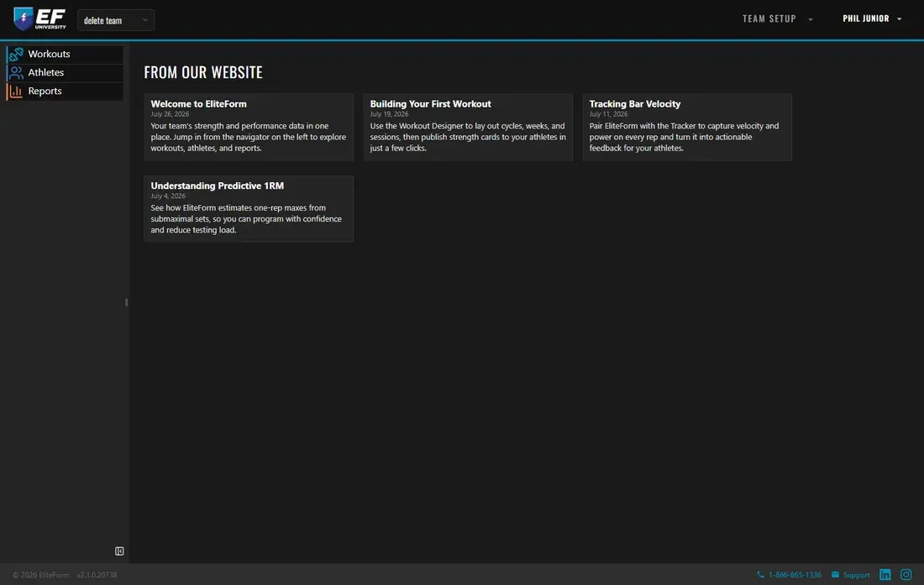Click the phone number 1-866-865-1336

click(795, 575)
